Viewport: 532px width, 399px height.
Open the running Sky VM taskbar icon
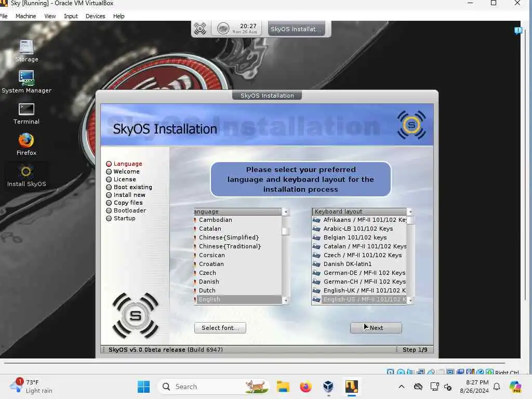tap(352, 387)
